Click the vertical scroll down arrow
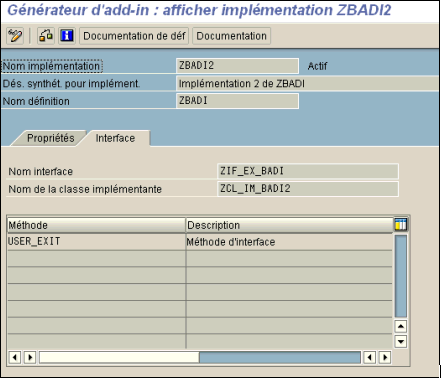Screen dimensions: 441x378 [401, 341]
